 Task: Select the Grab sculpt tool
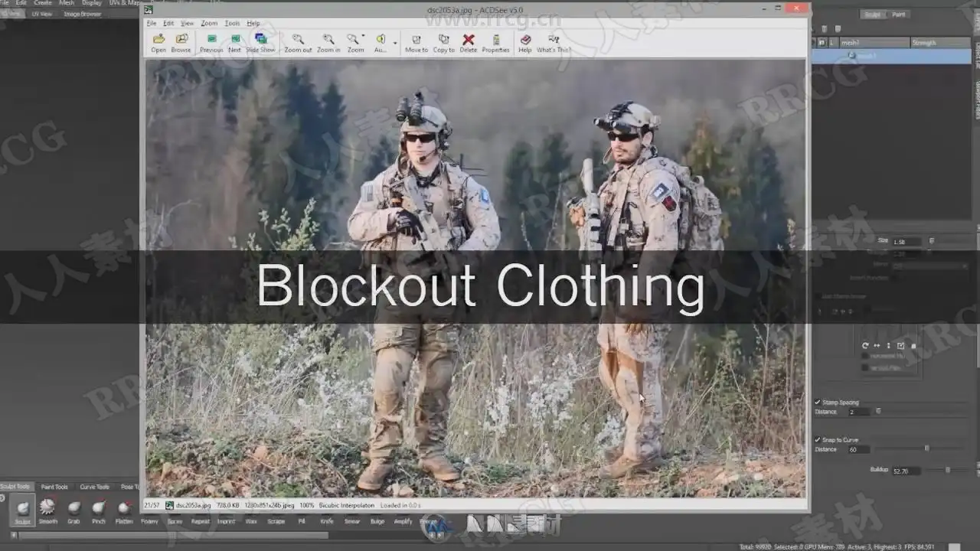pos(73,510)
